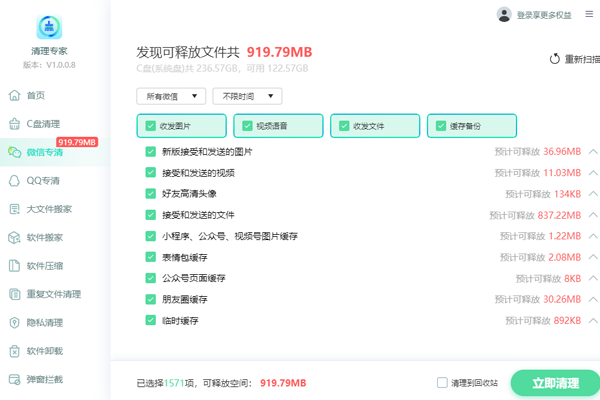Click the 大文件搬家 icon
This screenshot has width=600, height=400.
pyautogui.click(x=15, y=209)
